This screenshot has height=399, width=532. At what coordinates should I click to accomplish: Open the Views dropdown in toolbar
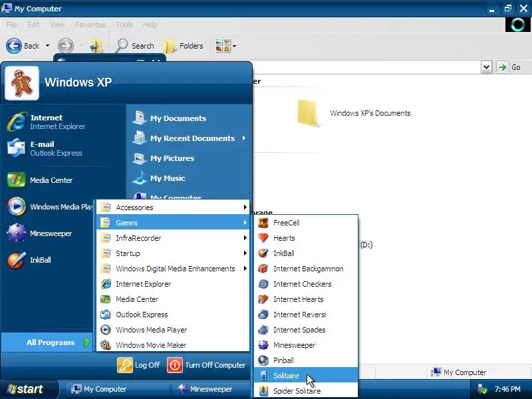pyautogui.click(x=234, y=46)
